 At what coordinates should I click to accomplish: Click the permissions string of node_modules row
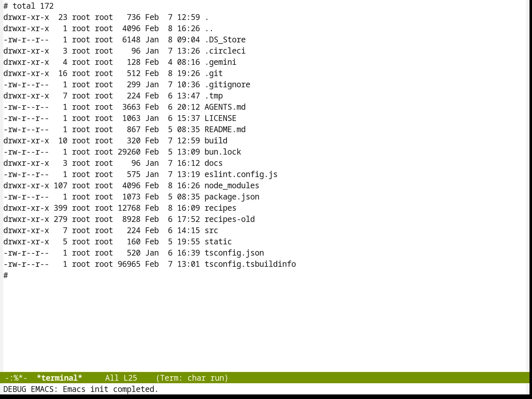click(x=26, y=185)
